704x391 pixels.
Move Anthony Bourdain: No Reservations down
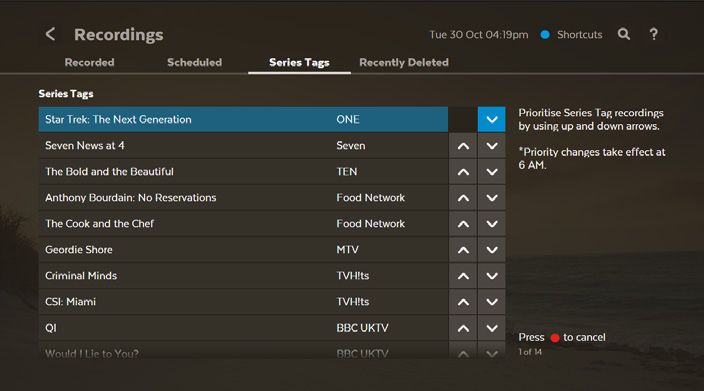(x=492, y=198)
